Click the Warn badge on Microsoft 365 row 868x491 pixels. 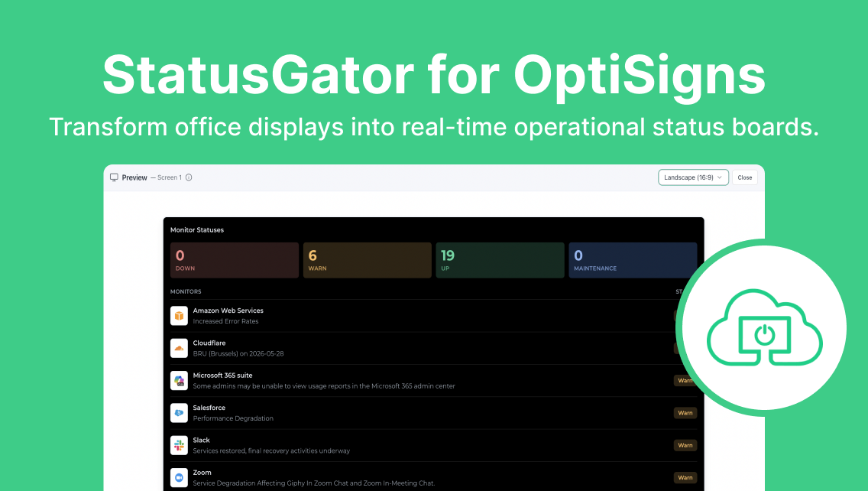pyautogui.click(x=683, y=380)
